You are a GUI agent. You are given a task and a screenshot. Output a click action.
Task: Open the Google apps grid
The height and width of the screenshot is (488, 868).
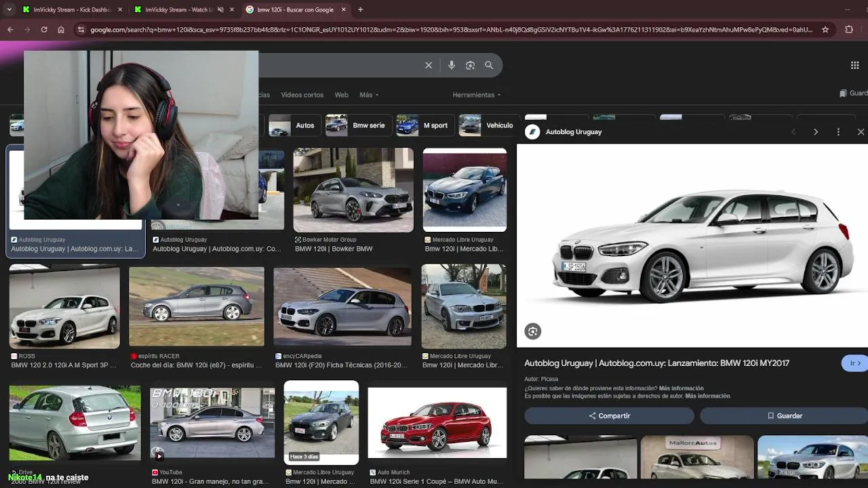pyautogui.click(x=855, y=65)
